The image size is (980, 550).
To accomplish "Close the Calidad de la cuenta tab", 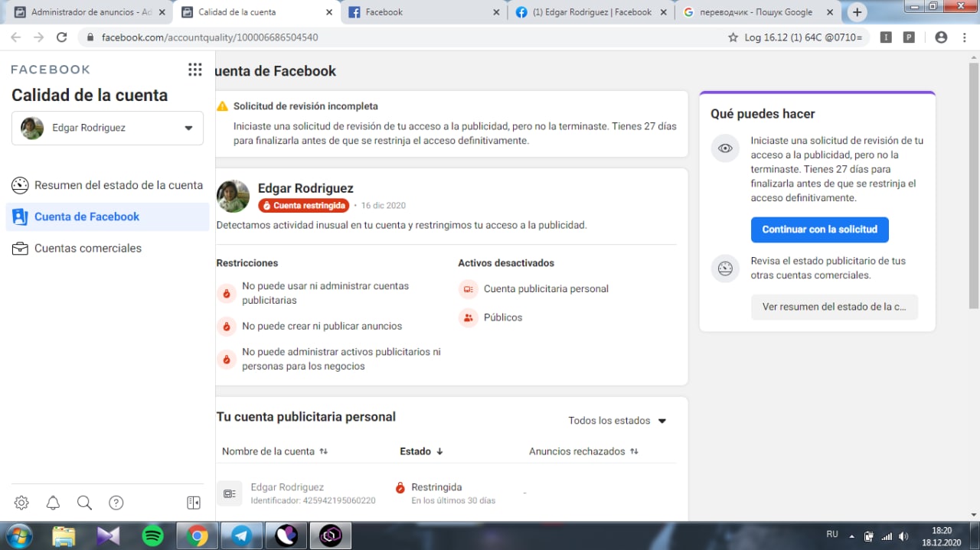I will [328, 12].
